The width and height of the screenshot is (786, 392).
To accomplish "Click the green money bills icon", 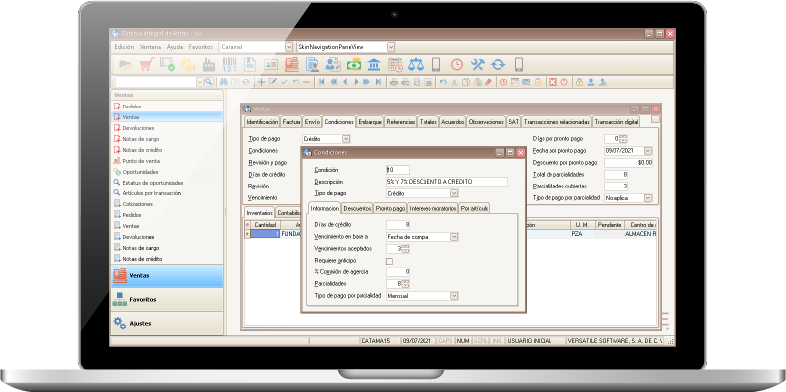I will [x=354, y=65].
